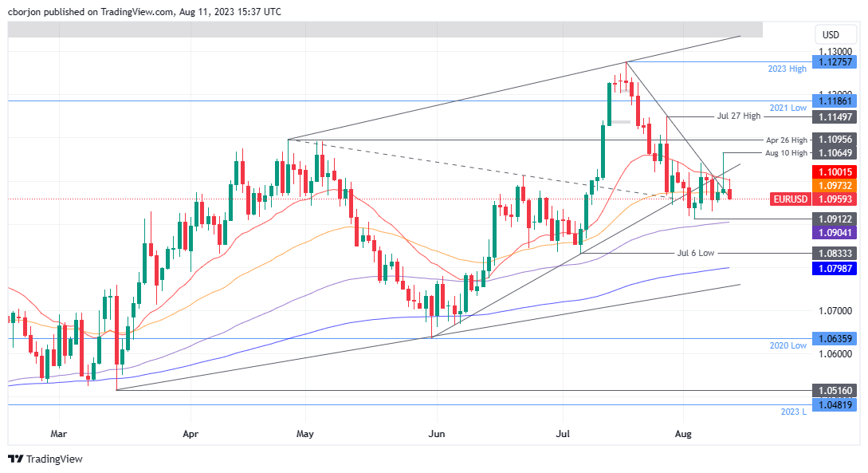
Task: Click the EURUSD symbol price tag
Action: click(x=791, y=199)
